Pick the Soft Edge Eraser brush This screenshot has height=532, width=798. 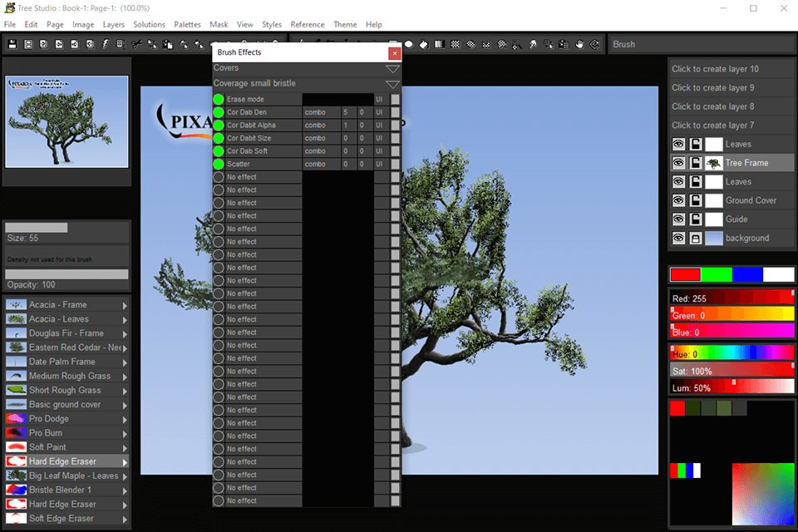pos(66,518)
